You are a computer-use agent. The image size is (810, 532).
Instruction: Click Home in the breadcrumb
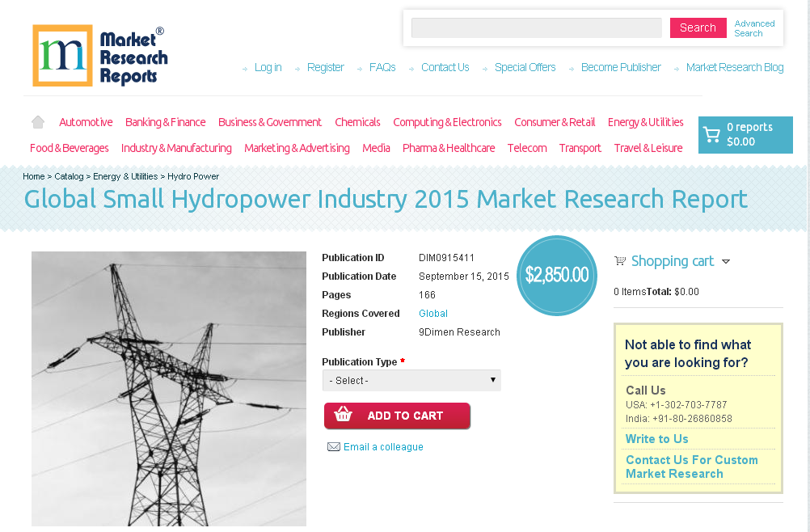tap(34, 176)
